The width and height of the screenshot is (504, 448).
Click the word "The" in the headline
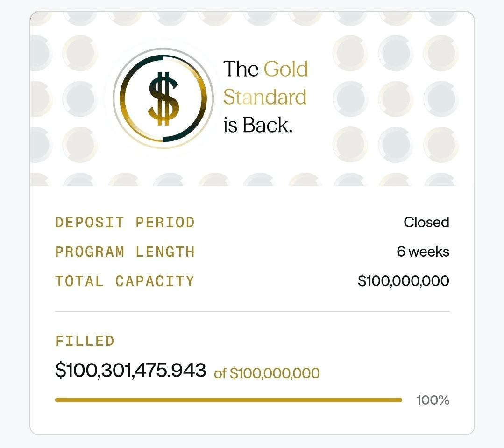(x=241, y=69)
